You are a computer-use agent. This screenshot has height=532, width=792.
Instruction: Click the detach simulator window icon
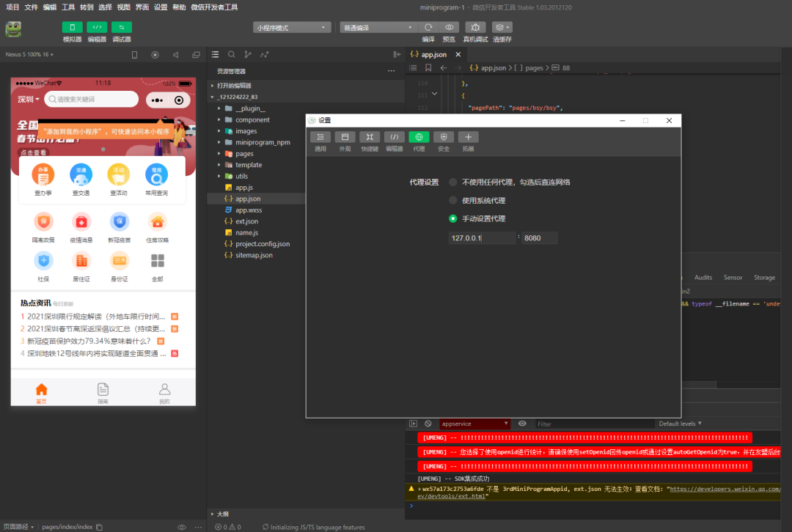pyautogui.click(x=196, y=54)
